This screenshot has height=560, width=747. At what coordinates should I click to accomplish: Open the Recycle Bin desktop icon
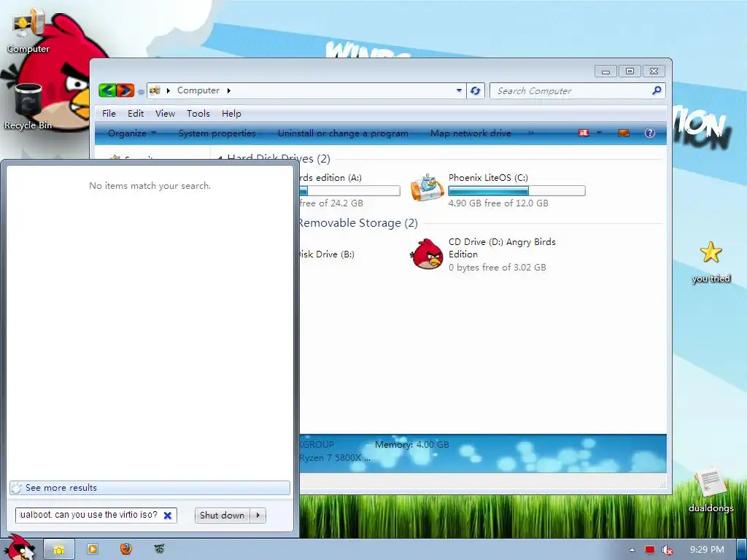[x=28, y=106]
